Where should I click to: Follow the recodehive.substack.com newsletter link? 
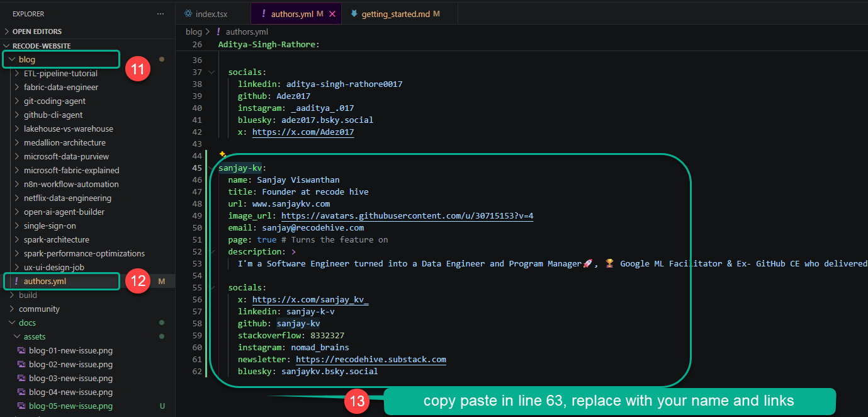(371, 360)
